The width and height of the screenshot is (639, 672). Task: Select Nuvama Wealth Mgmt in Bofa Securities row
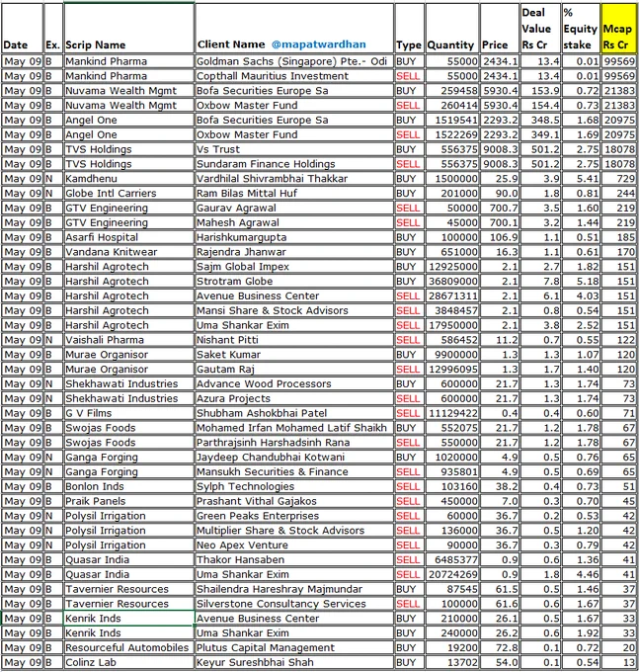click(x=128, y=91)
